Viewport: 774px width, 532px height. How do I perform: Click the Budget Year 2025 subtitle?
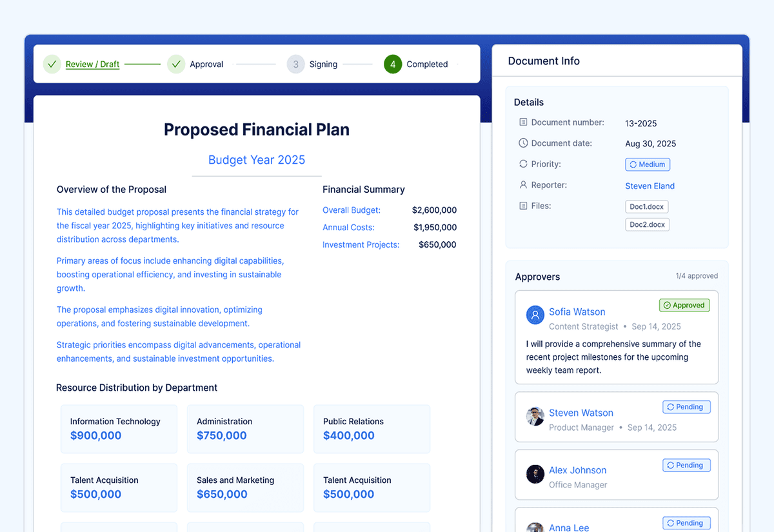coord(257,160)
